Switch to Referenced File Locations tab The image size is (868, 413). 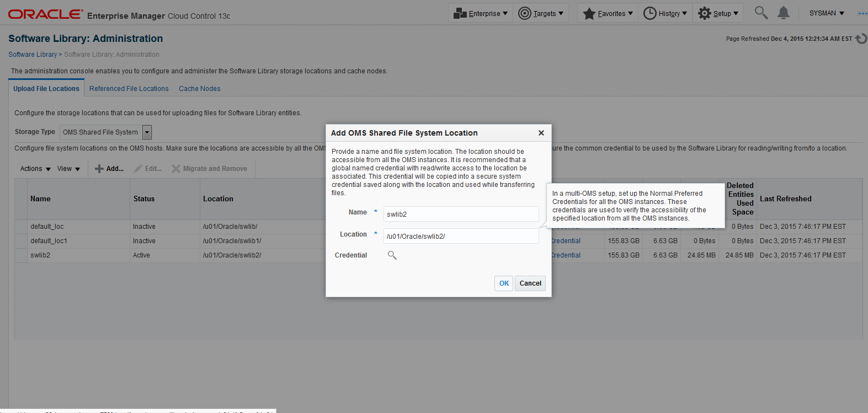pyautogui.click(x=129, y=89)
